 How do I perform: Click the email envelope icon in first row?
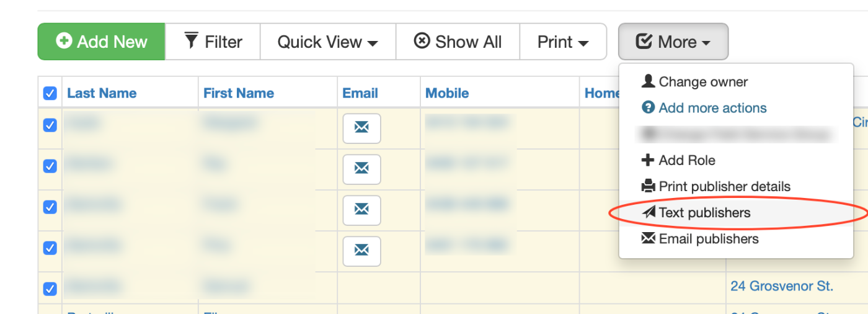pos(361,128)
